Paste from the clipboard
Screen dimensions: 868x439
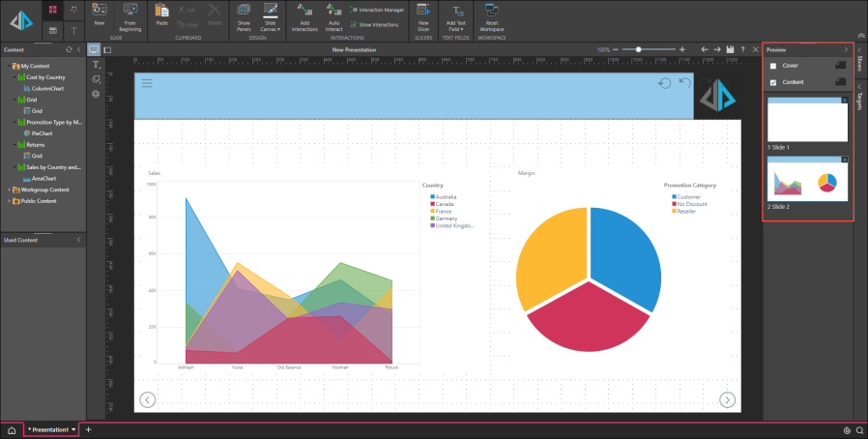(162, 14)
